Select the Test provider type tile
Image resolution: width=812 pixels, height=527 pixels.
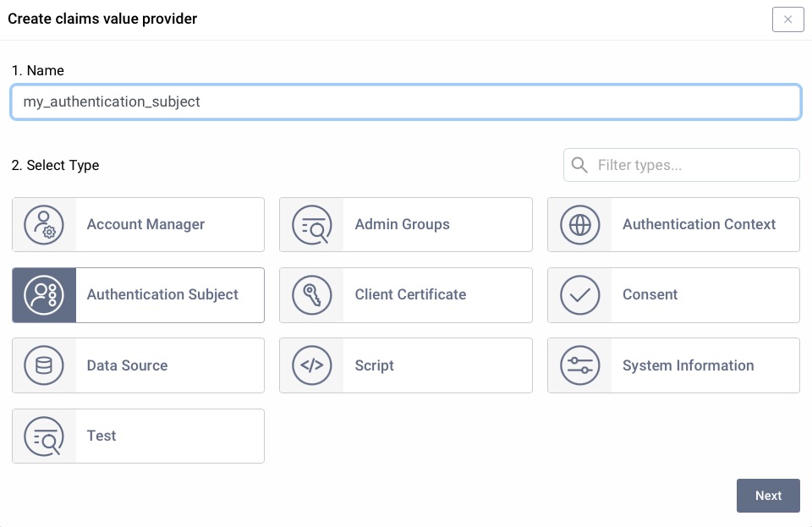point(138,436)
